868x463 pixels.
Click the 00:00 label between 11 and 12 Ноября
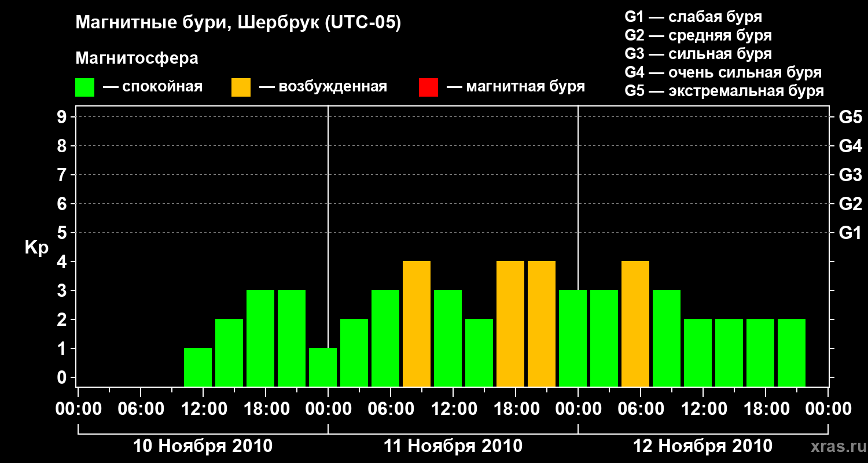pos(578,409)
